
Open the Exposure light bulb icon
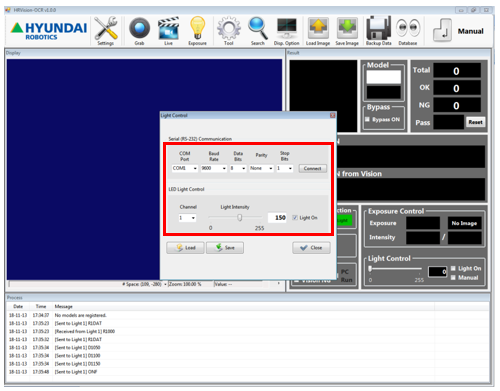[x=197, y=28]
